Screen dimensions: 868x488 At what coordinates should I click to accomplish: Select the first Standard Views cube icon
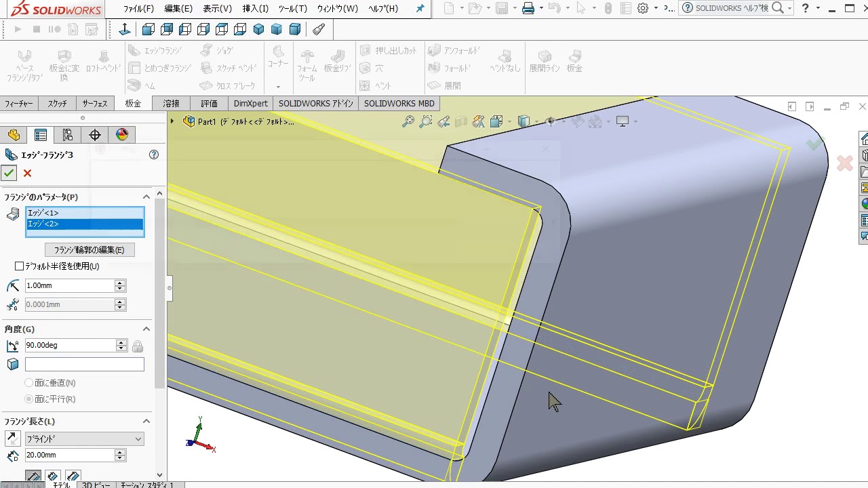tap(148, 29)
